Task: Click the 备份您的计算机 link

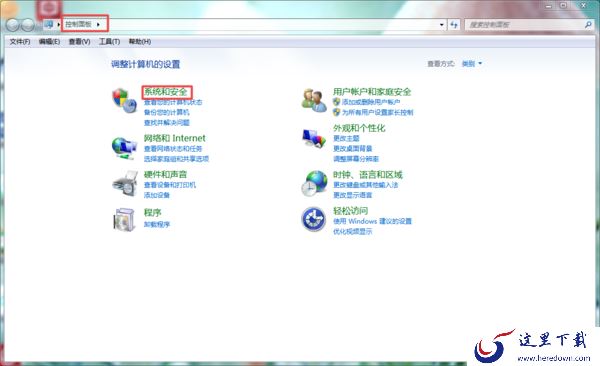Action: pos(166,112)
